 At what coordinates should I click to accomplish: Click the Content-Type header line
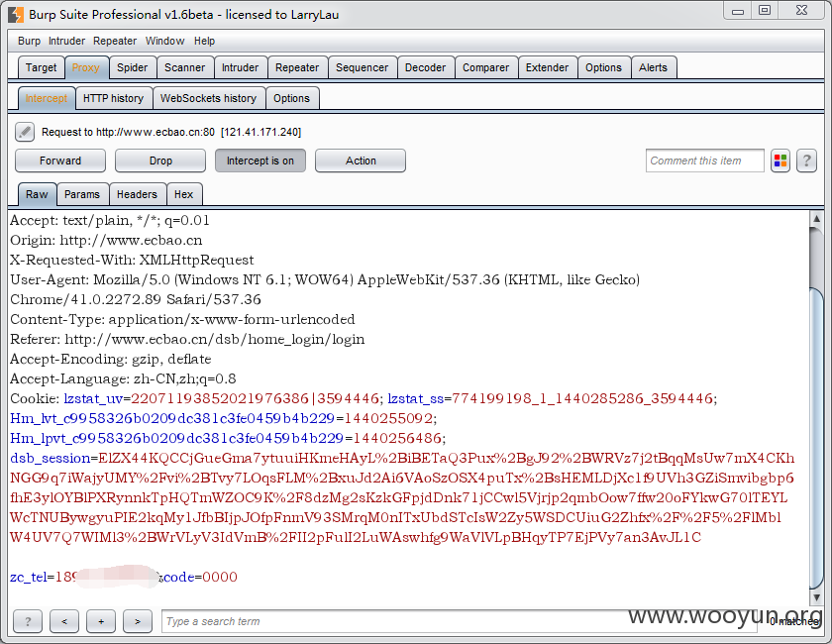pyautogui.click(x=182, y=320)
